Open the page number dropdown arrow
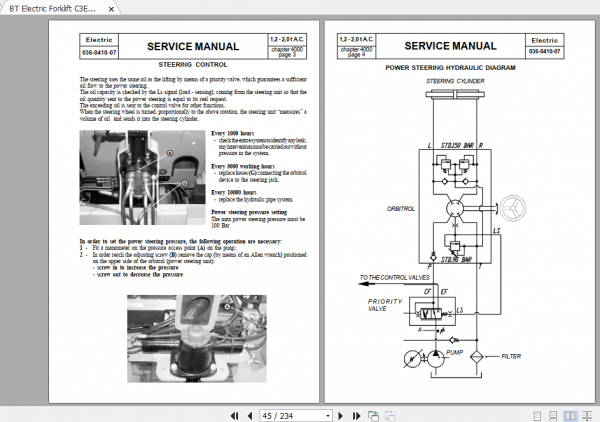600x422 pixels. pyautogui.click(x=328, y=416)
